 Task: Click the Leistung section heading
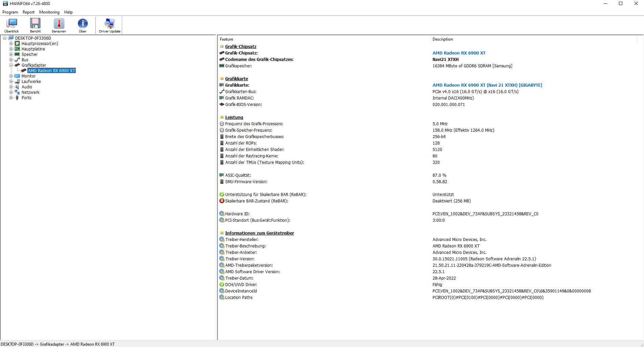[234, 117]
